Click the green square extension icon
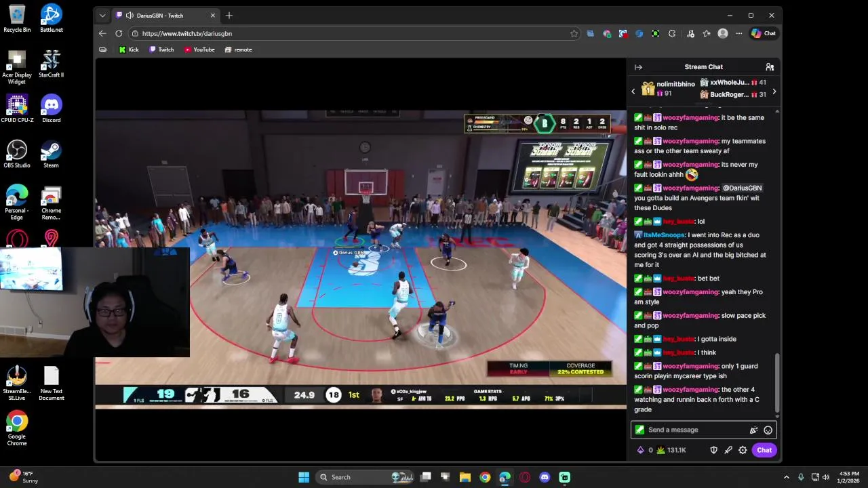 click(x=655, y=33)
